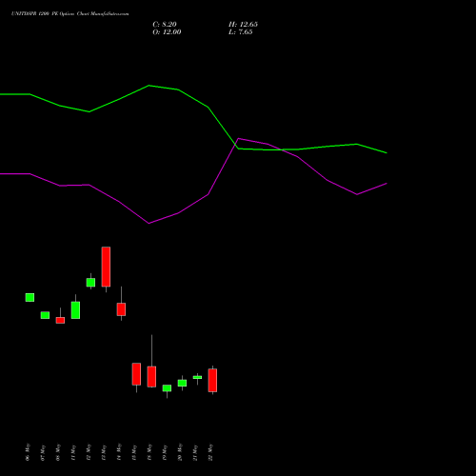Select the first green candle above 06 May
476x476 pixels.
click(30, 297)
